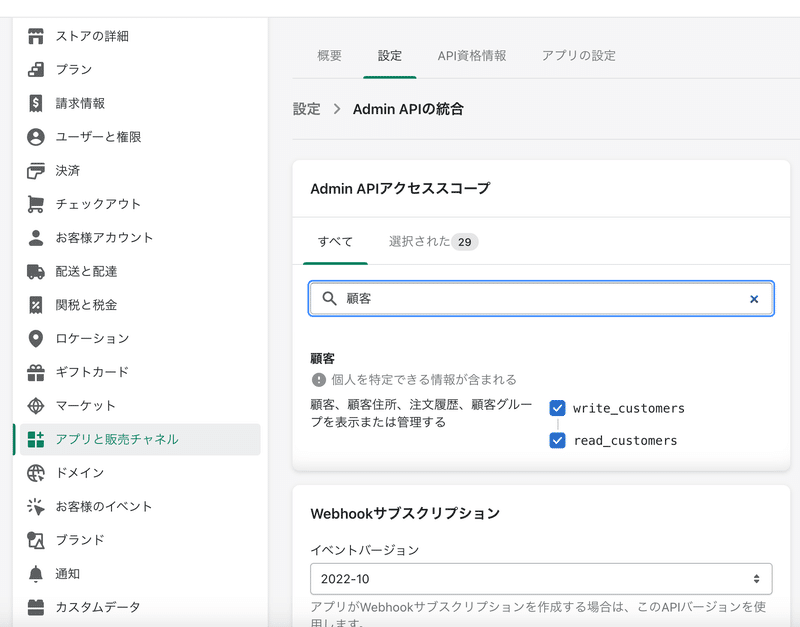Click the write_customers label text
800x627 pixels.
[x=629, y=408]
